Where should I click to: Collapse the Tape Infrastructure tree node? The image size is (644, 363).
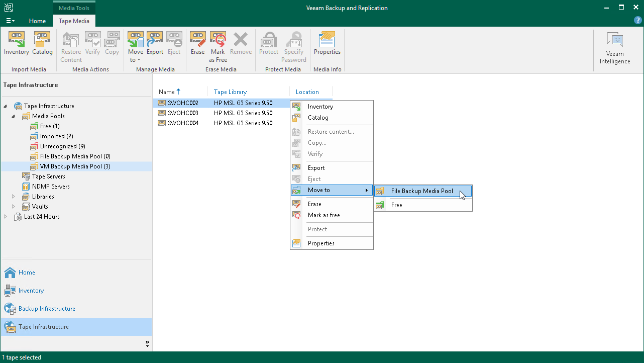pyautogui.click(x=6, y=106)
